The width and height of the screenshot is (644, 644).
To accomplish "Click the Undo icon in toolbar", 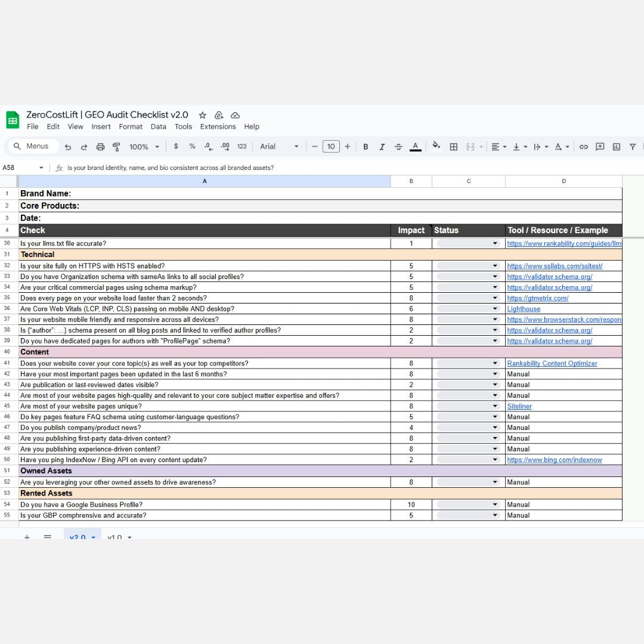I will click(68, 147).
